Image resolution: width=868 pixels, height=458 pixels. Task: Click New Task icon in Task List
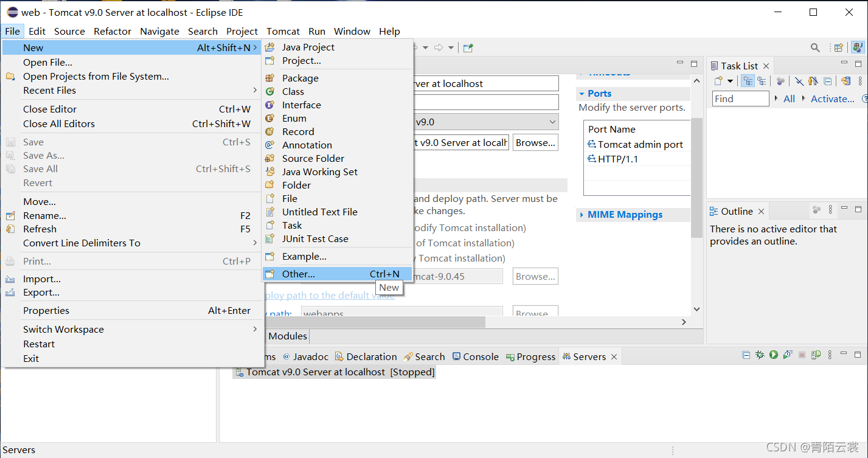(x=718, y=81)
